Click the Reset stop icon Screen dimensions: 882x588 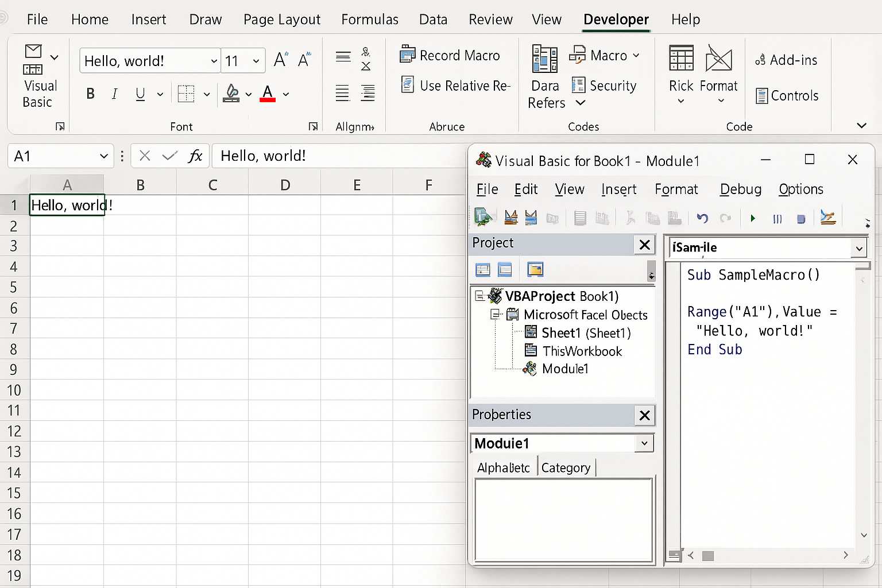tap(801, 219)
